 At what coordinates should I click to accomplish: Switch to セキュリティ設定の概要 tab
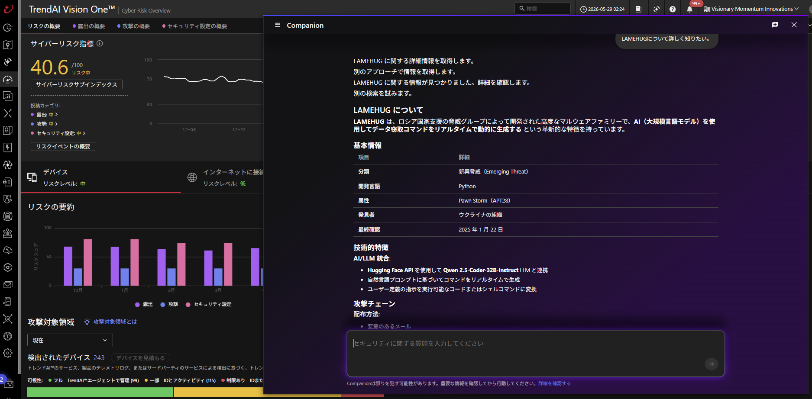pos(194,26)
